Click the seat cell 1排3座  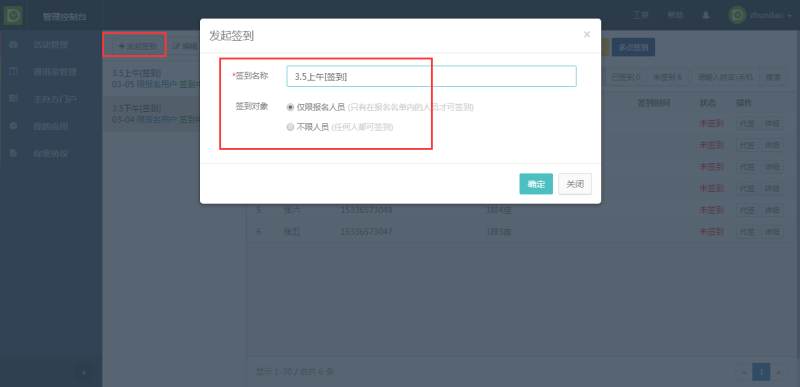pos(498,232)
